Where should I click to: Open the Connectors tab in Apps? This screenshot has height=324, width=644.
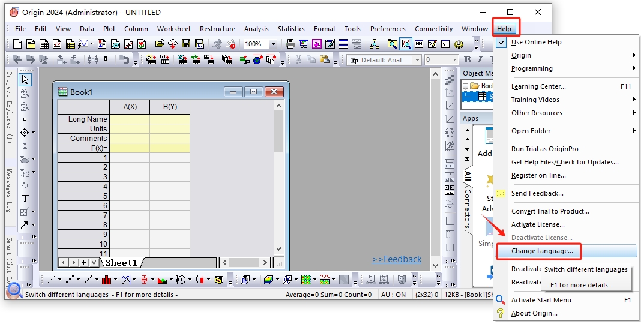(468, 209)
